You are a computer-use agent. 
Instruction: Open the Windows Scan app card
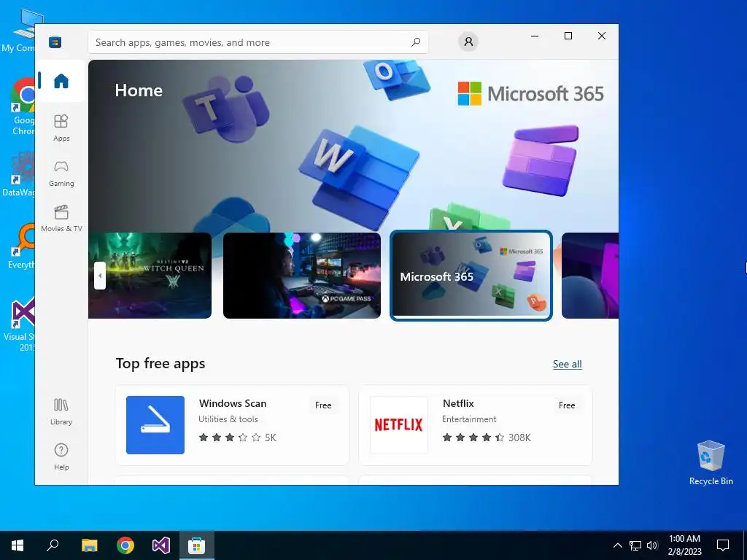pos(232,425)
